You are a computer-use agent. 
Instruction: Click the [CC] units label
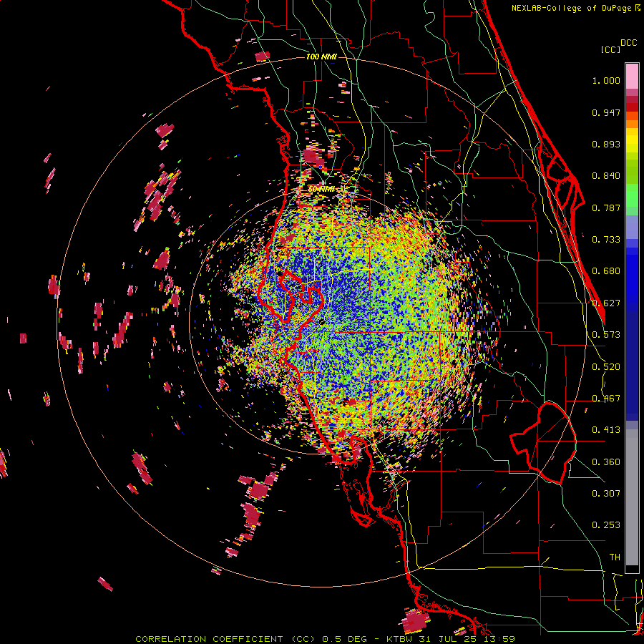pos(611,49)
